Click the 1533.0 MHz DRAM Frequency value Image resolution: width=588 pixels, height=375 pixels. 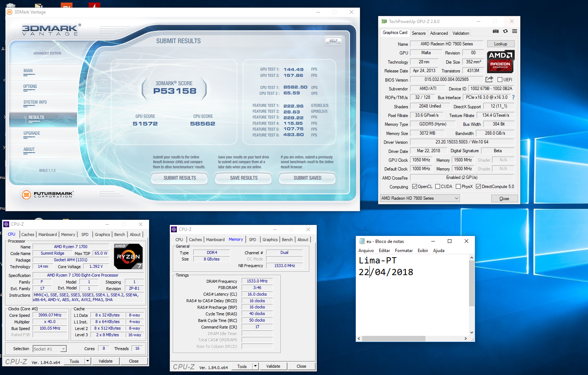pos(257,281)
